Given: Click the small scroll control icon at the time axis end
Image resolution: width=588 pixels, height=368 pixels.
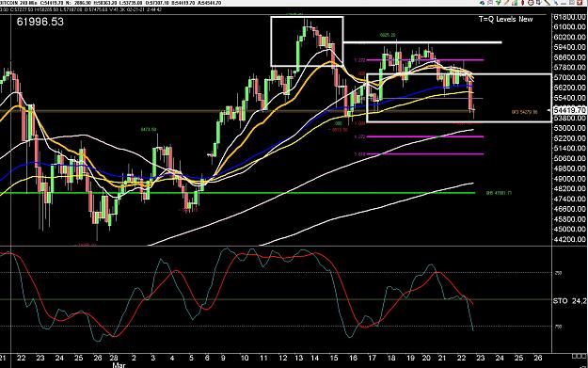Looking at the screenshot, I should point(579,355).
